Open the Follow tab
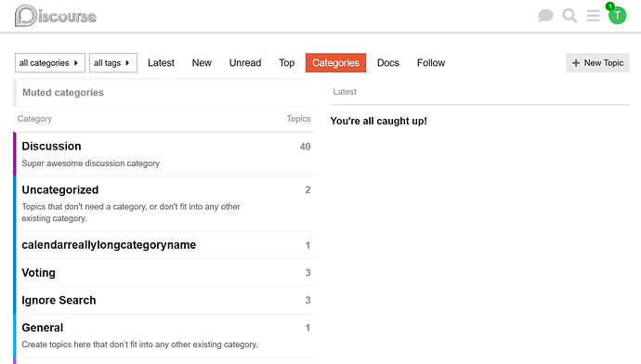Viewport: 641px width, 364px height. pyautogui.click(x=431, y=63)
